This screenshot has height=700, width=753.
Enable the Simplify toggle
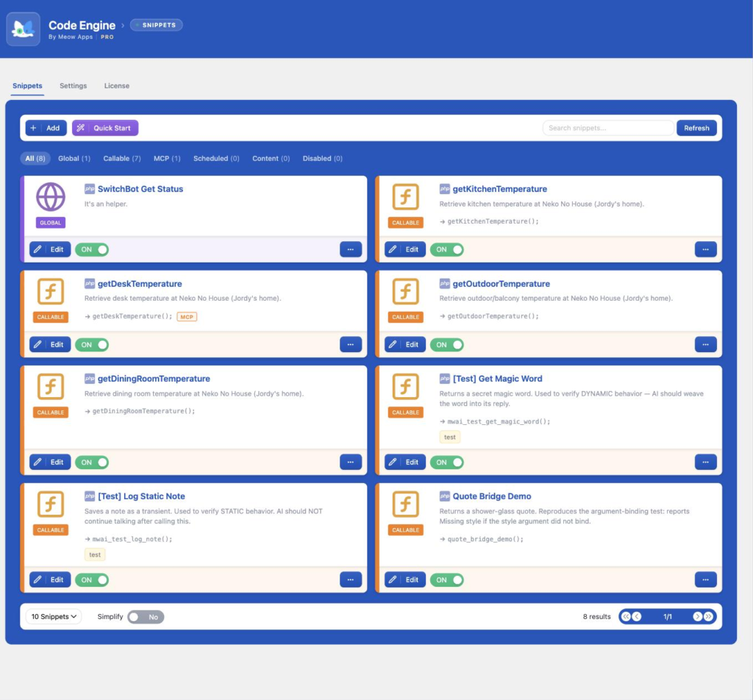coord(146,617)
